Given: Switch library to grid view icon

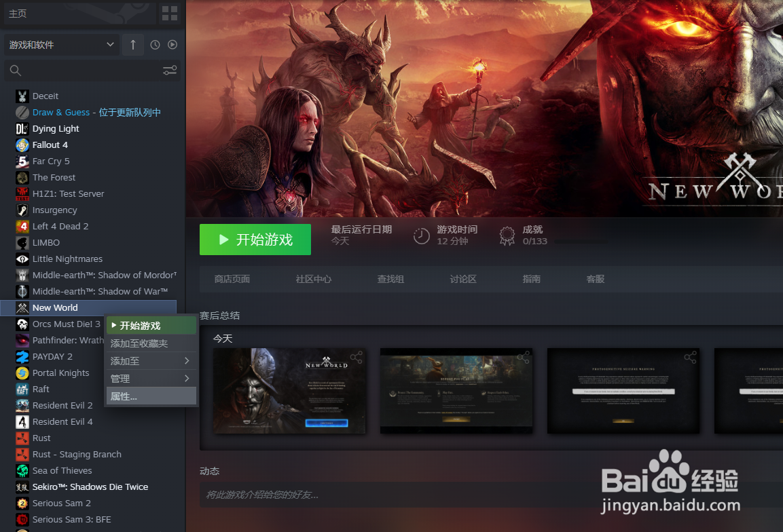Looking at the screenshot, I should point(170,14).
